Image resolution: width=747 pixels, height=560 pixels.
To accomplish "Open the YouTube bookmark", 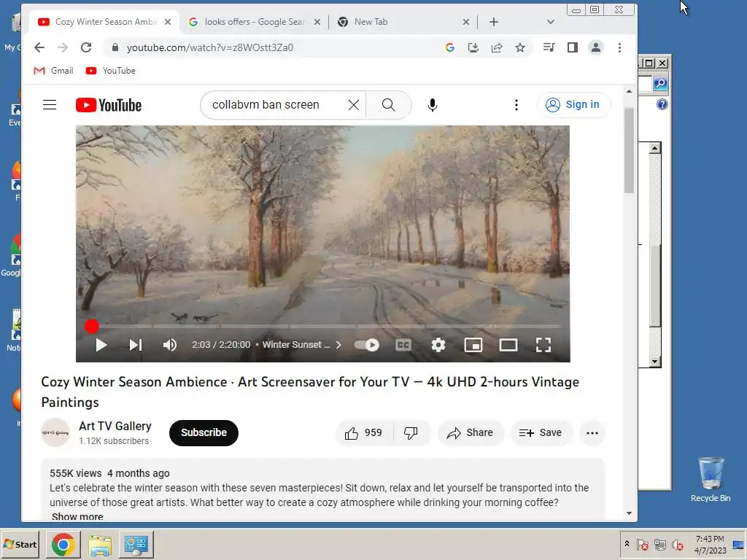I will 111,71.
